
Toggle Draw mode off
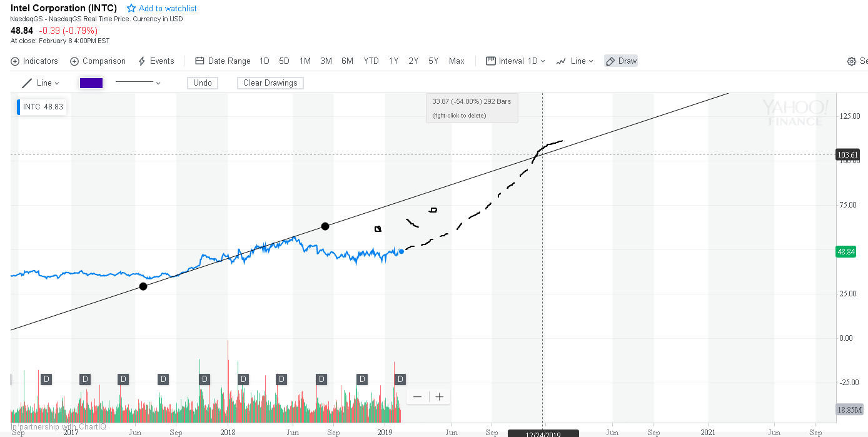point(620,61)
